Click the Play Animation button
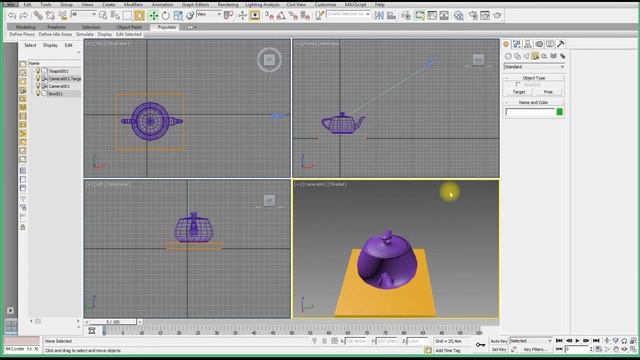This screenshot has width=640, height=360. (578, 341)
